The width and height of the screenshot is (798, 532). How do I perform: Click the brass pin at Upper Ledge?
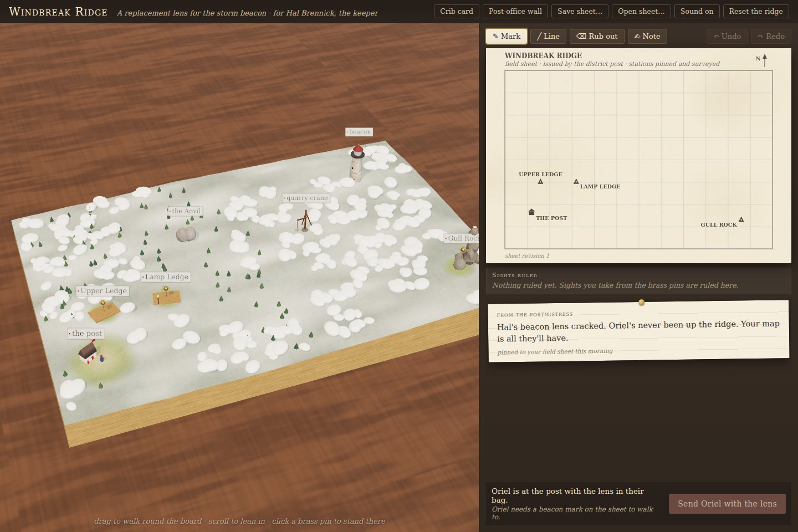pyautogui.click(x=103, y=303)
